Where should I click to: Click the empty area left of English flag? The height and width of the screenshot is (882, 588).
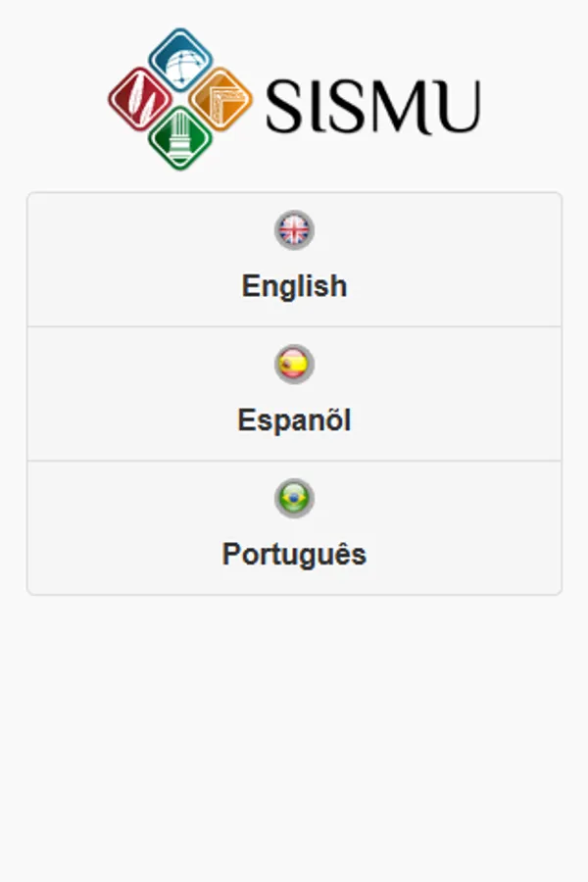tap(147, 230)
